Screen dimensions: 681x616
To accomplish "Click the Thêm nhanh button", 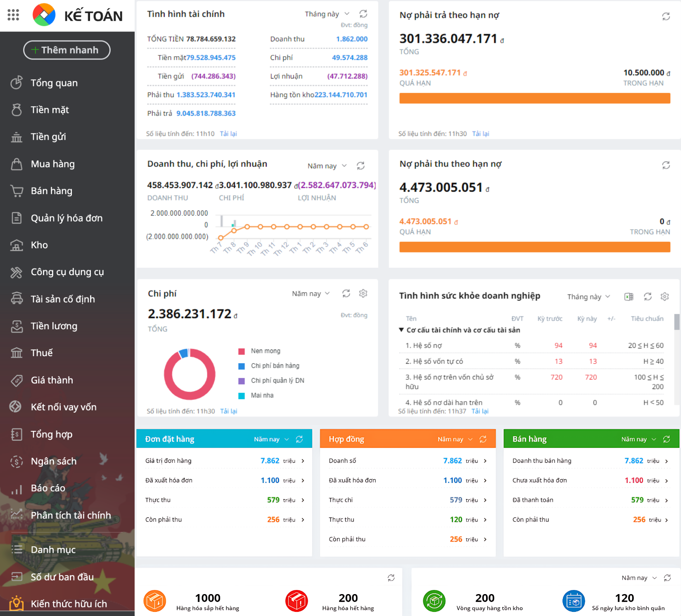I will pos(67,50).
